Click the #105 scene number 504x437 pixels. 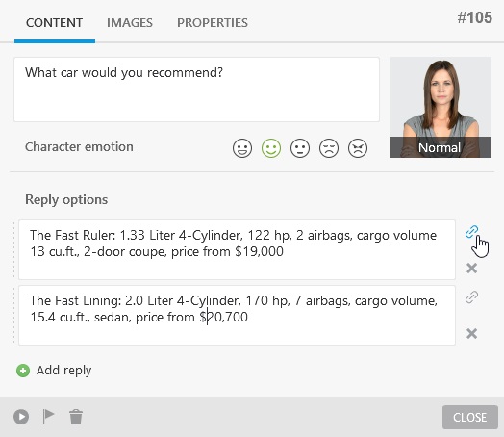(475, 17)
